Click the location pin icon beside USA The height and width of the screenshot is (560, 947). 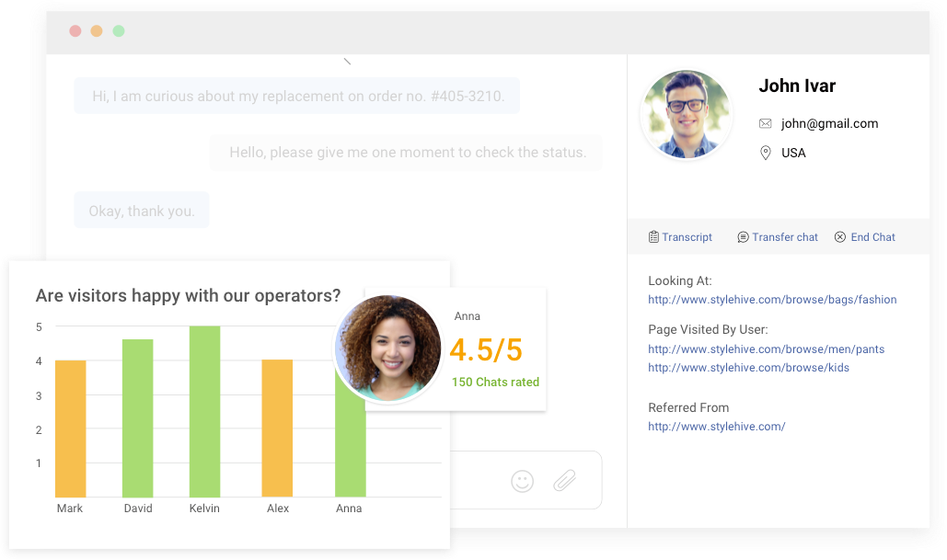[x=766, y=153]
